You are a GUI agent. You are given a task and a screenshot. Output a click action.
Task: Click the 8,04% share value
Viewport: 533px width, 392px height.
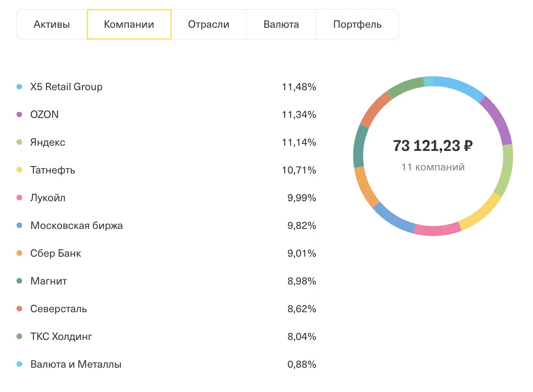302,336
